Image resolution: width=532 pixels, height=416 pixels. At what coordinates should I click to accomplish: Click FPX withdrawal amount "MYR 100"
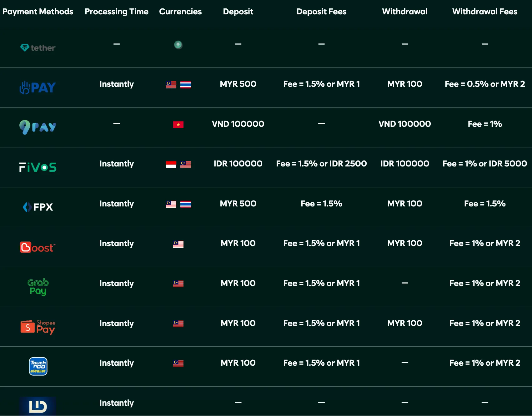click(x=405, y=204)
